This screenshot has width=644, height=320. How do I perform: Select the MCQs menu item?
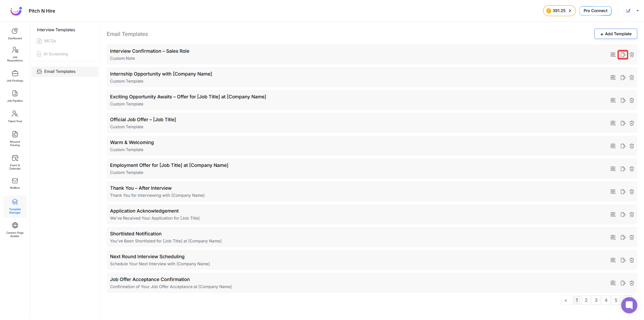pos(50,41)
